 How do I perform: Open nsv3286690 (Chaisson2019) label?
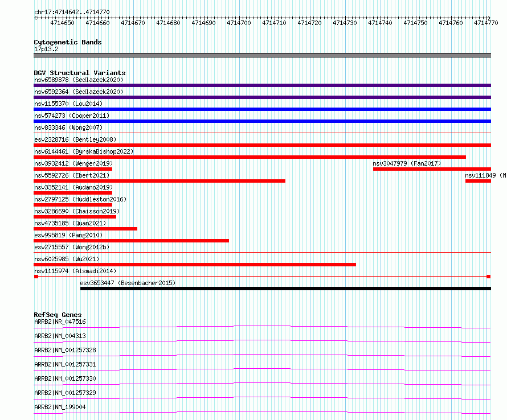coord(77,211)
